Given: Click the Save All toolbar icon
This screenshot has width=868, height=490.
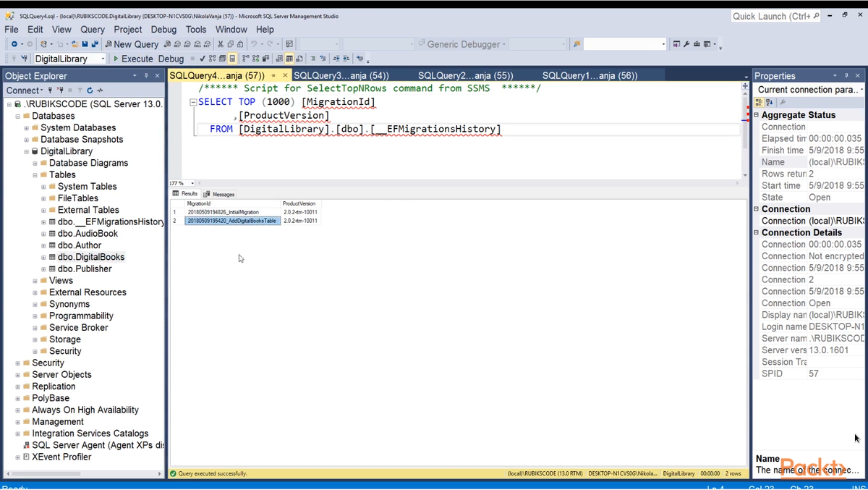Looking at the screenshot, I should (x=94, y=44).
